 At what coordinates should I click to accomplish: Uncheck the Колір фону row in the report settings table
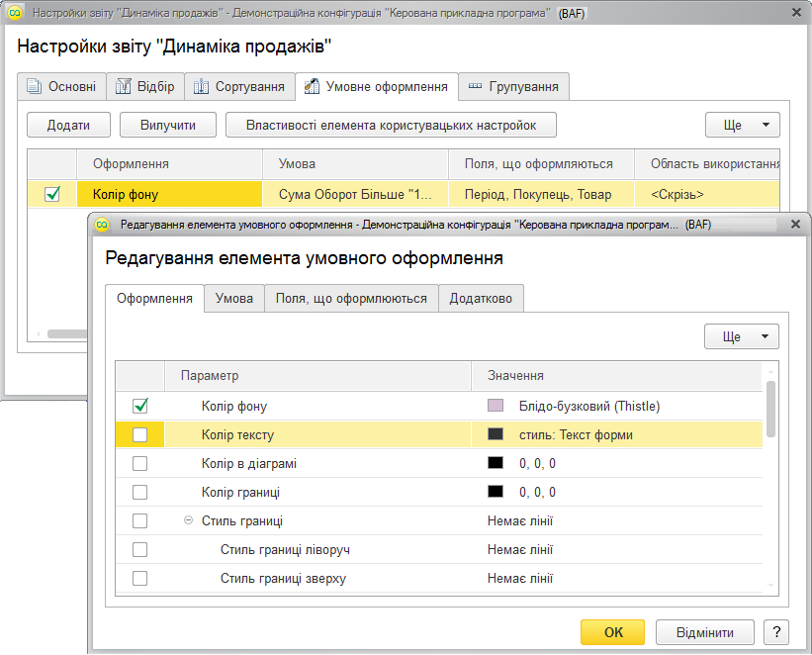52,194
